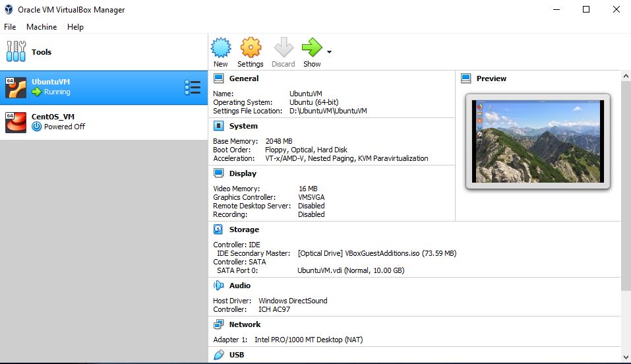Click the UbuntuVM operating system icon

tap(16, 88)
